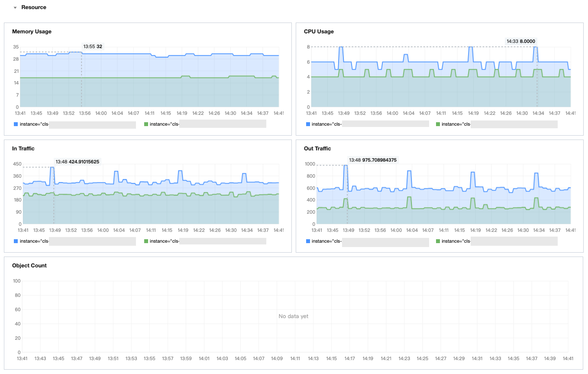
Task: Click green legend swatch under In Traffic
Action: click(x=146, y=241)
